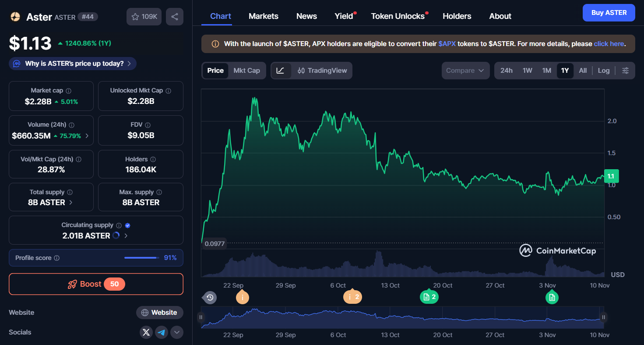The image size is (644, 345).
Task: Expand more socials chevron
Action: (176, 332)
